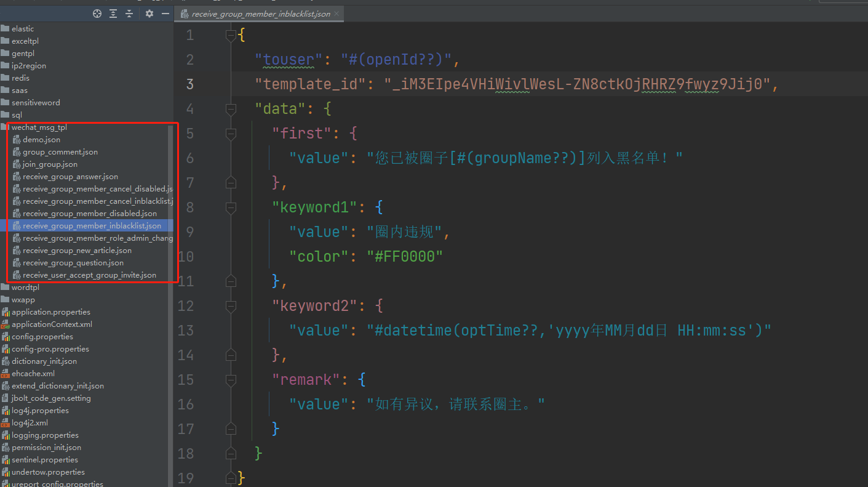This screenshot has width=868, height=487.
Task: Click the fold end marker on line 17
Action: pos(231,429)
